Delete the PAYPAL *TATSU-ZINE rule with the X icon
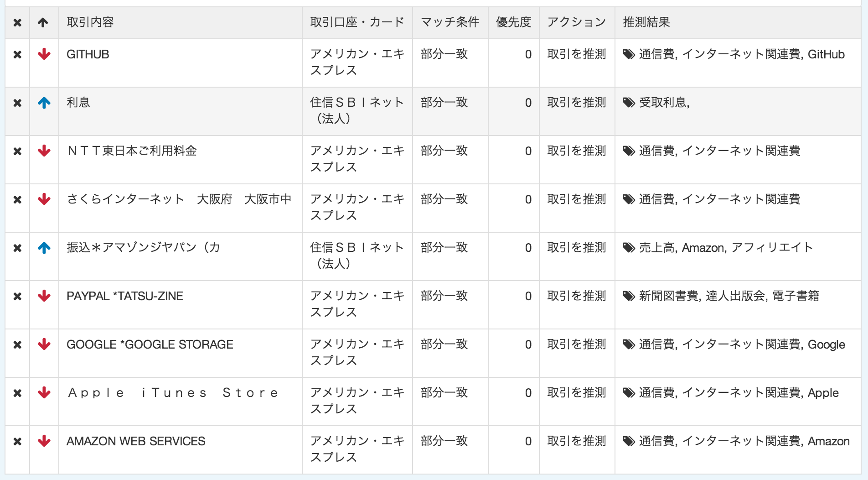This screenshot has height=480, width=868. [x=17, y=296]
